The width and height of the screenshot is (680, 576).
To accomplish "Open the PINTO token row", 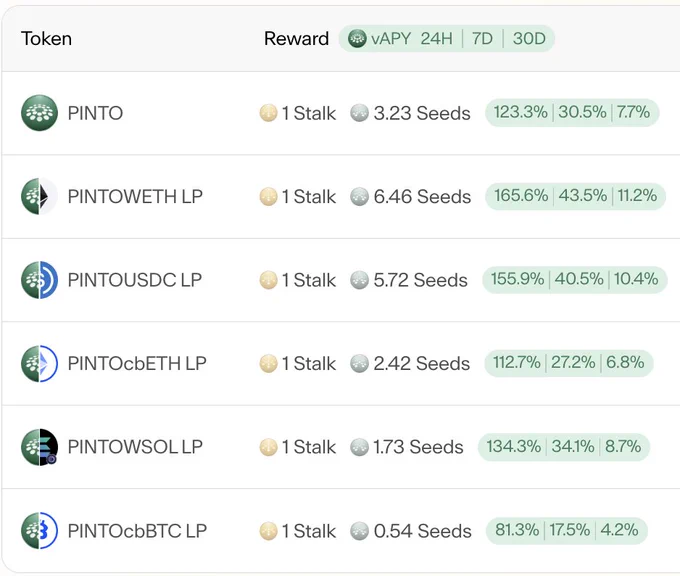I will [x=341, y=113].
